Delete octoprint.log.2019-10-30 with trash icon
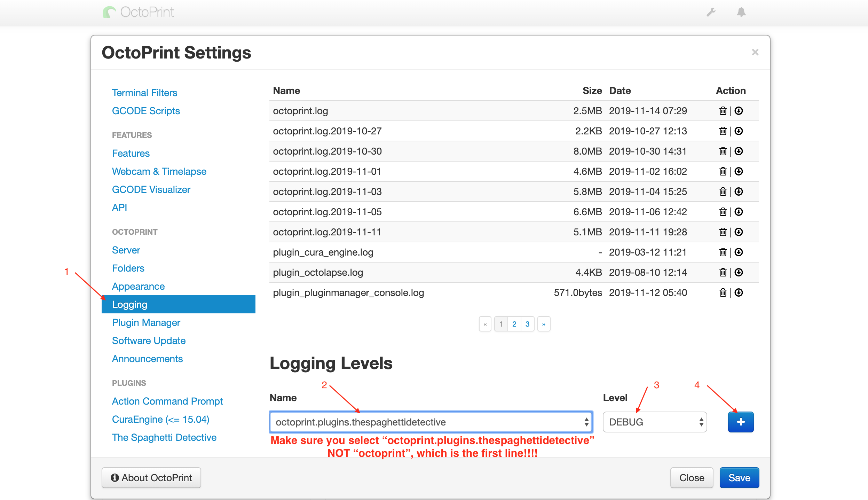868x500 pixels. pyautogui.click(x=723, y=151)
